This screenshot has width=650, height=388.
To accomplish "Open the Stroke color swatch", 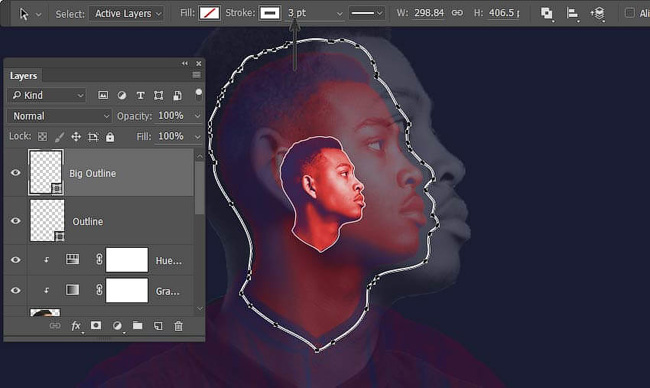I will (x=270, y=13).
